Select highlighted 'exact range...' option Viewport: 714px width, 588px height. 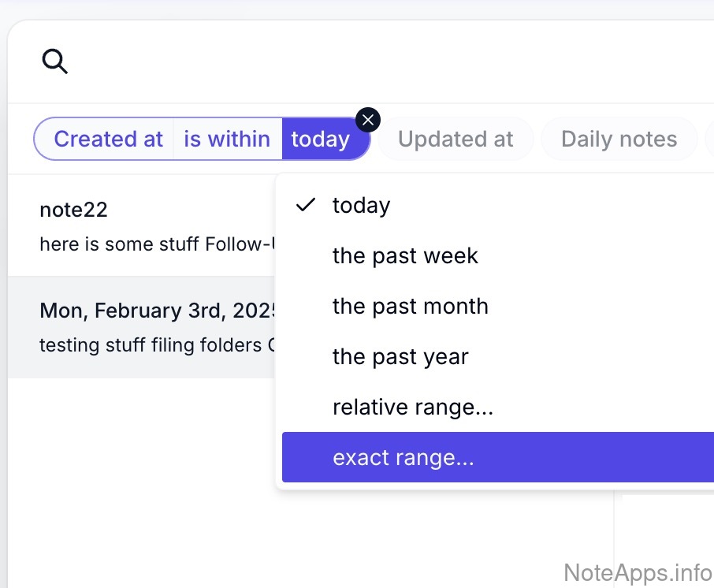pyautogui.click(x=403, y=457)
